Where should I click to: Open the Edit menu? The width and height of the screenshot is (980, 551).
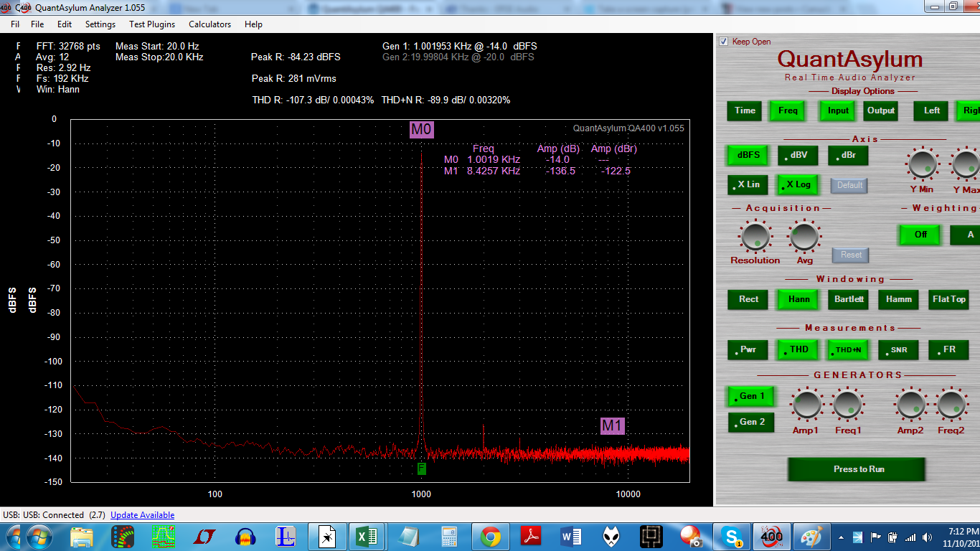click(x=65, y=24)
